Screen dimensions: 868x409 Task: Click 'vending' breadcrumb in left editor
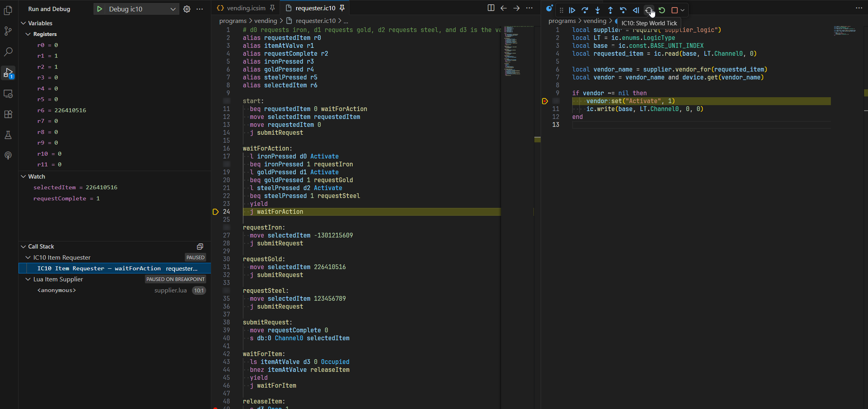(x=266, y=21)
